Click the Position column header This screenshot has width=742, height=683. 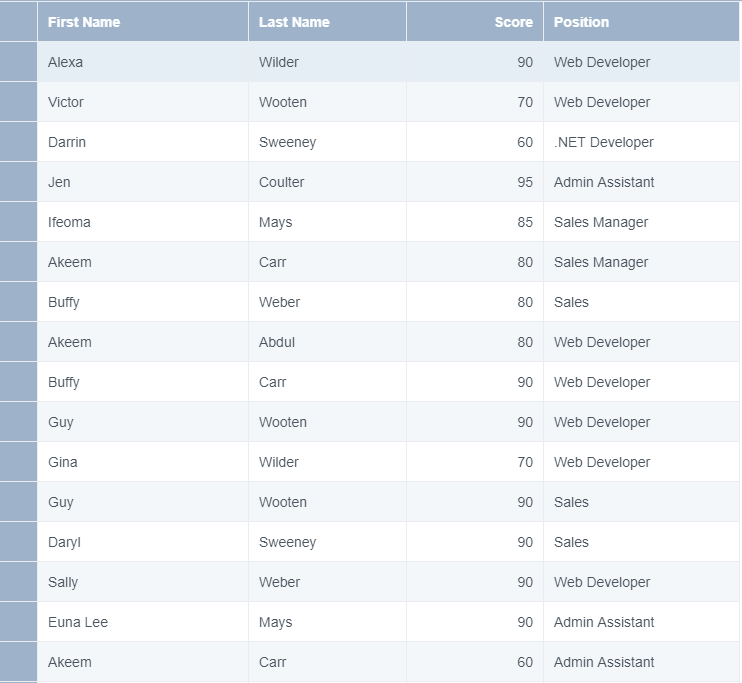642,22
